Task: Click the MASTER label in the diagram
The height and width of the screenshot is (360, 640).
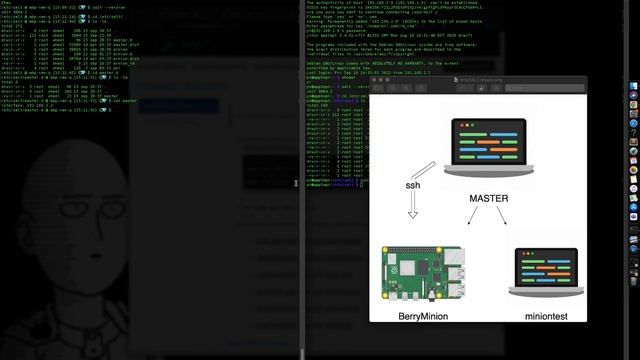Action: click(489, 199)
